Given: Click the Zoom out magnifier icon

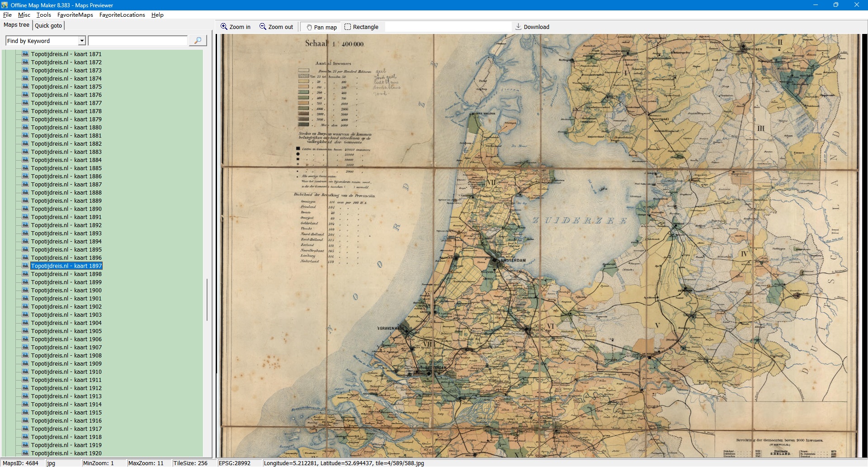Looking at the screenshot, I should (x=263, y=27).
